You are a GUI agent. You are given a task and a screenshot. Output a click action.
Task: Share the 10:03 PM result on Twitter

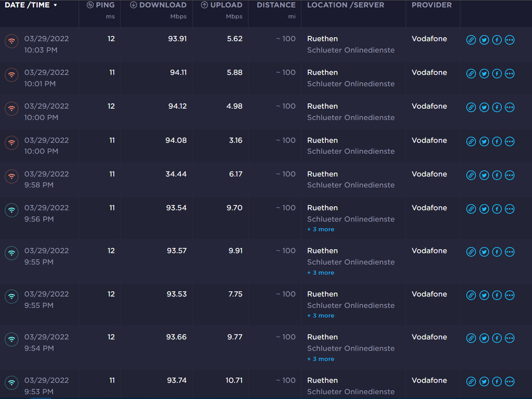point(484,40)
